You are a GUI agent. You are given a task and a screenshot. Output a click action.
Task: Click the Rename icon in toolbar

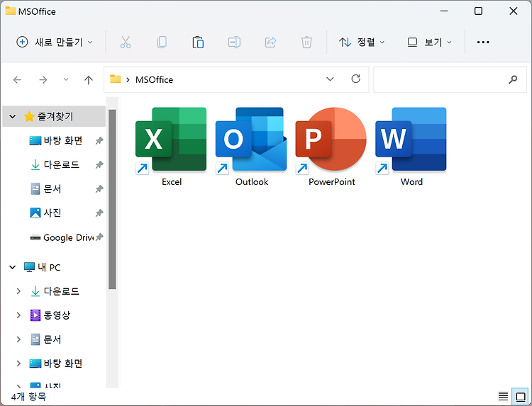coord(234,43)
